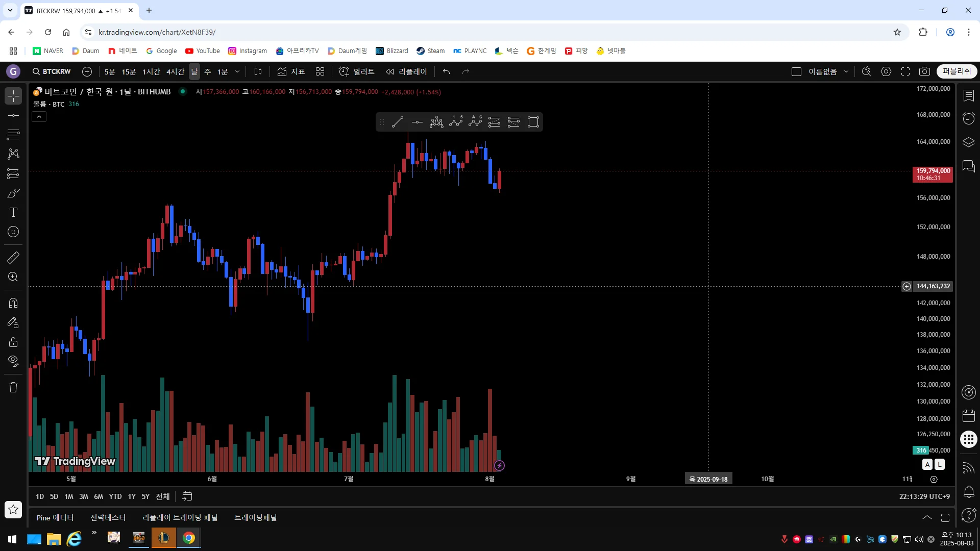Open the Pine editor tab
The width and height of the screenshot is (980, 551).
click(x=55, y=517)
